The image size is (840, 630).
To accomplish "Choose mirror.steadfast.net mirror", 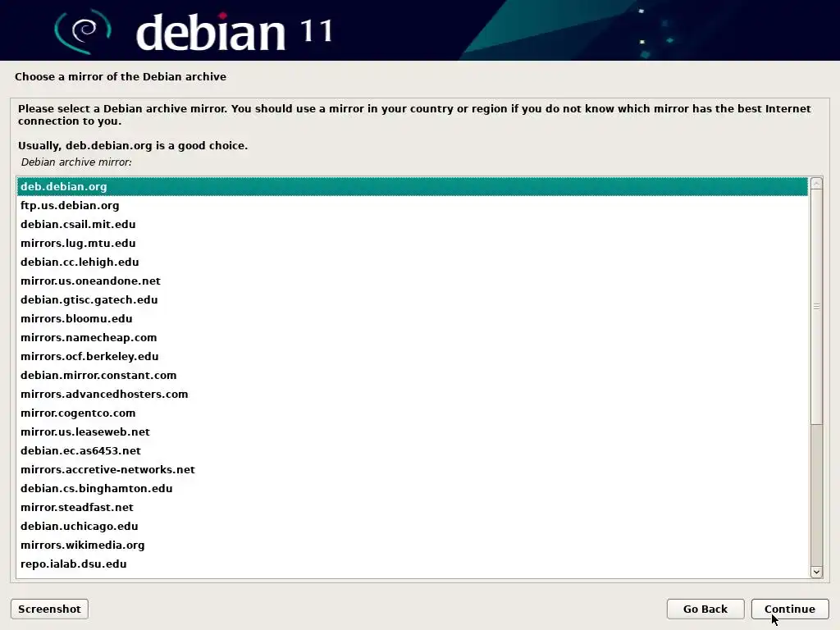I will (x=412, y=507).
